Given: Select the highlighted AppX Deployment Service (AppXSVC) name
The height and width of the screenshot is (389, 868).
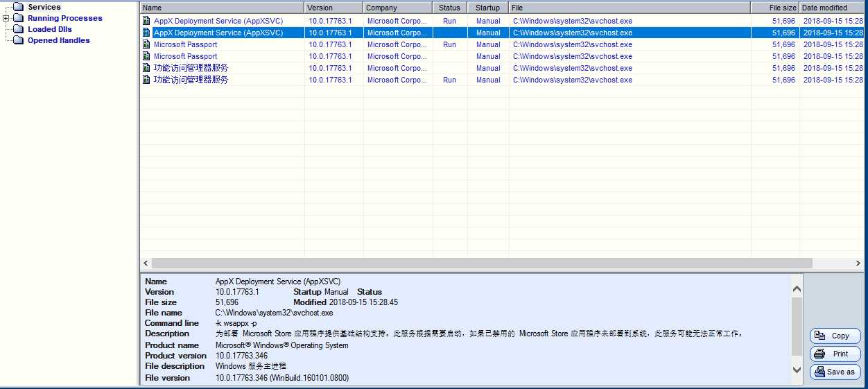Looking at the screenshot, I should [x=218, y=33].
